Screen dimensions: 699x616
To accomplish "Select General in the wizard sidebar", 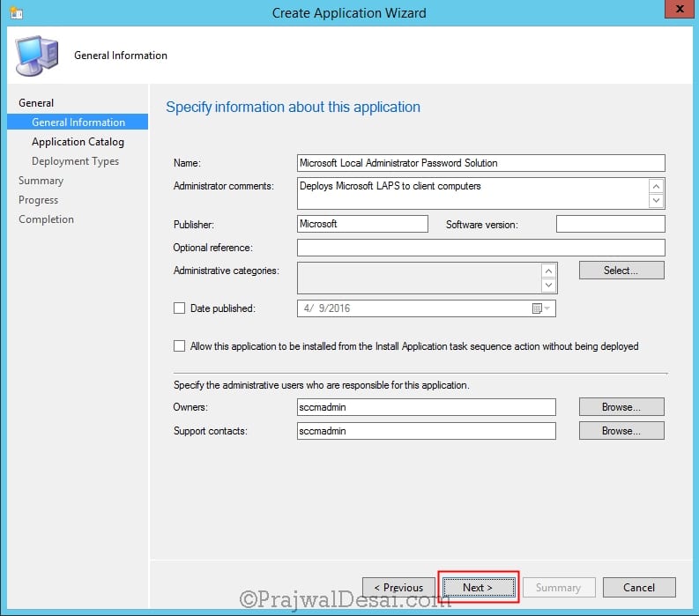I will [x=36, y=103].
